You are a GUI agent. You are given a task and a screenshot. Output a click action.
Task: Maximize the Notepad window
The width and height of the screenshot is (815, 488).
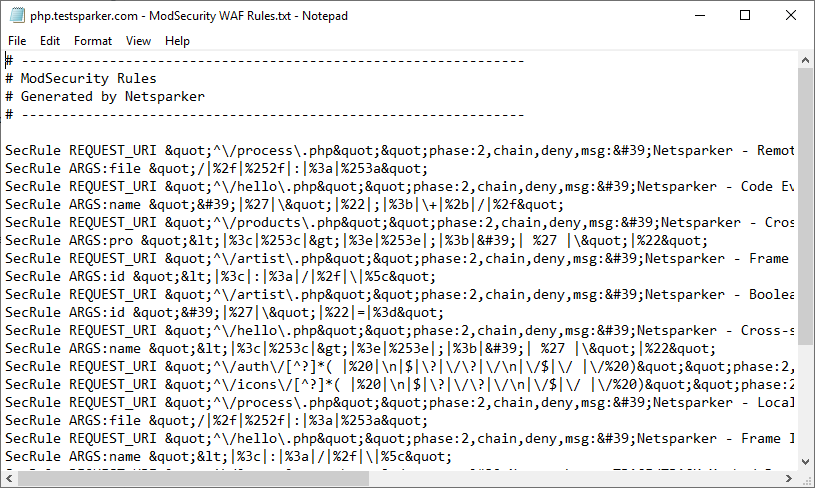745,15
